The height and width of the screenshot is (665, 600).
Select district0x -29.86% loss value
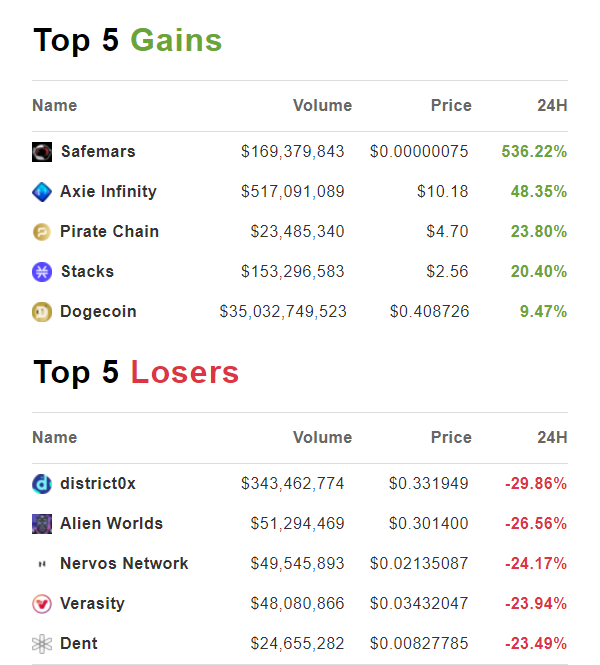536,483
